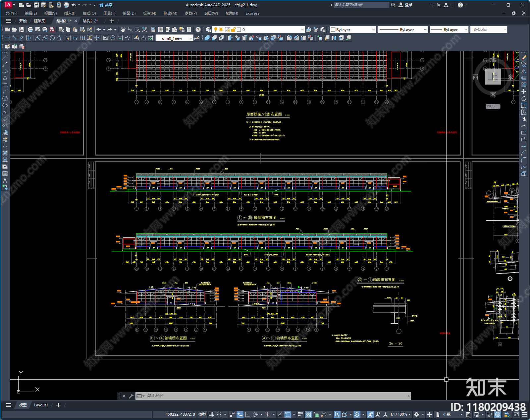Open Autodesk App Store cart icon
The width and height of the screenshot is (530, 420).
(x=439, y=5)
